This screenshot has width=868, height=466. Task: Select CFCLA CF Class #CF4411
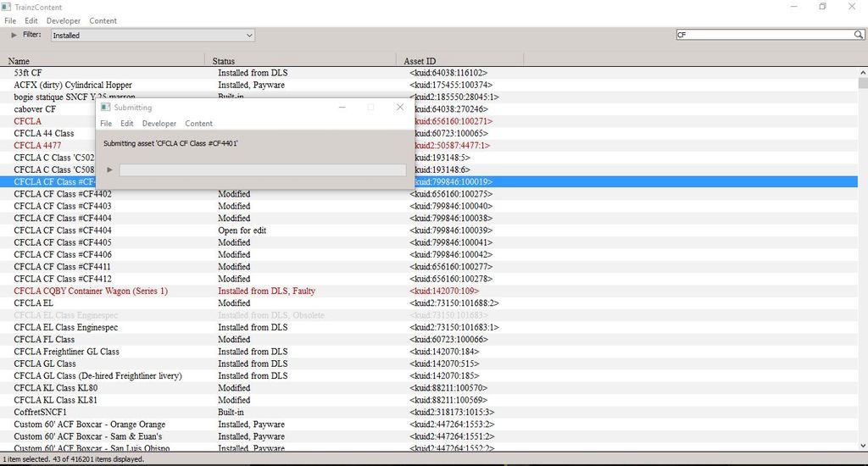point(429,267)
